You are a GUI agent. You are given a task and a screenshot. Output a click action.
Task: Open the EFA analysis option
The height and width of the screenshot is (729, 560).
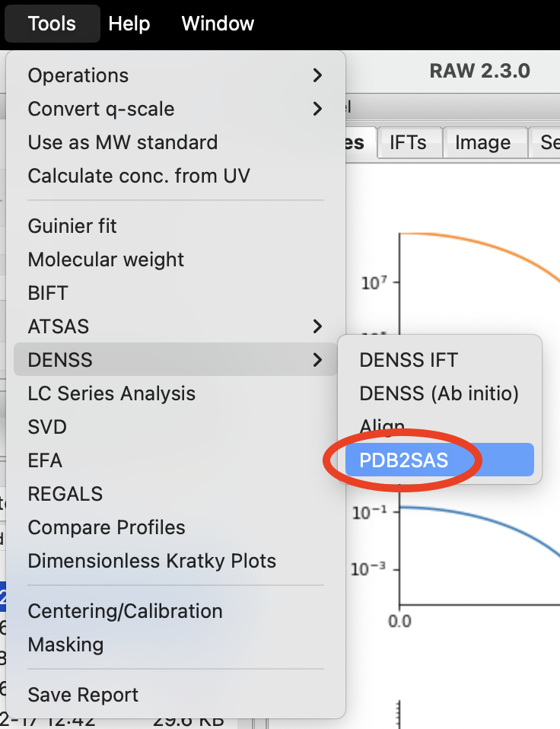coord(175,460)
